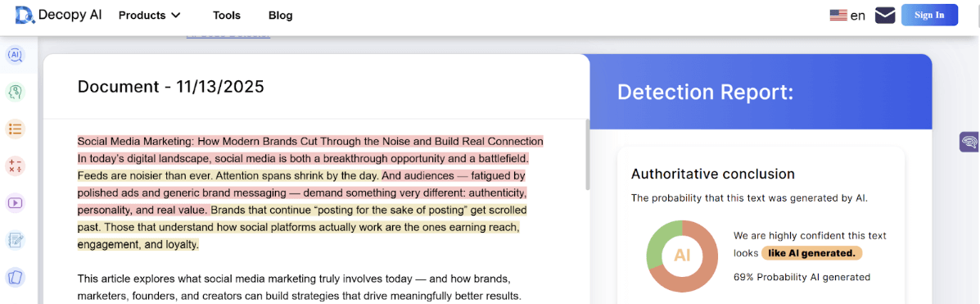
Task: Click the 'We are highly confident this text' line
Action: tap(810, 236)
